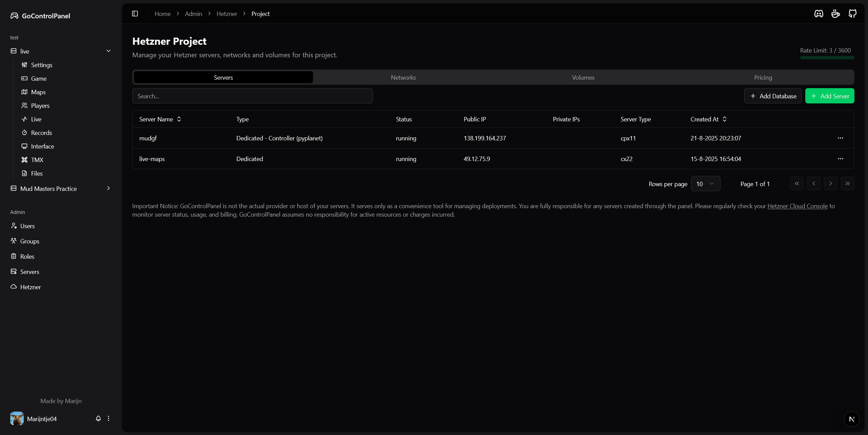Open the Hetzner Cloud Console link
Screen dimensions: 868x435
click(x=797, y=206)
